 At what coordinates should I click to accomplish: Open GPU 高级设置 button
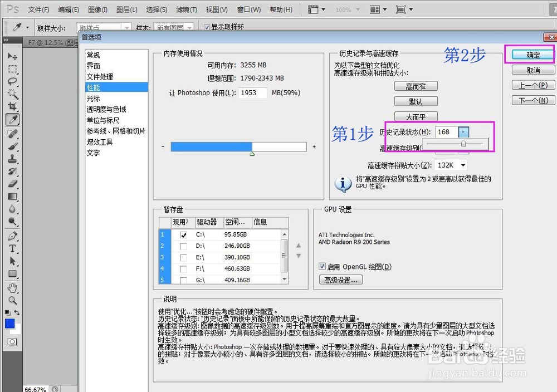(341, 280)
